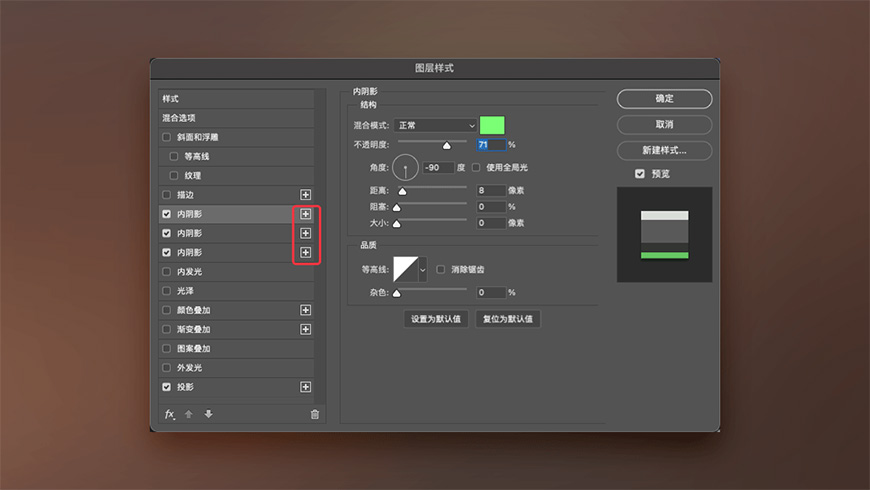Click the 阻塞 percentage value field

491,207
